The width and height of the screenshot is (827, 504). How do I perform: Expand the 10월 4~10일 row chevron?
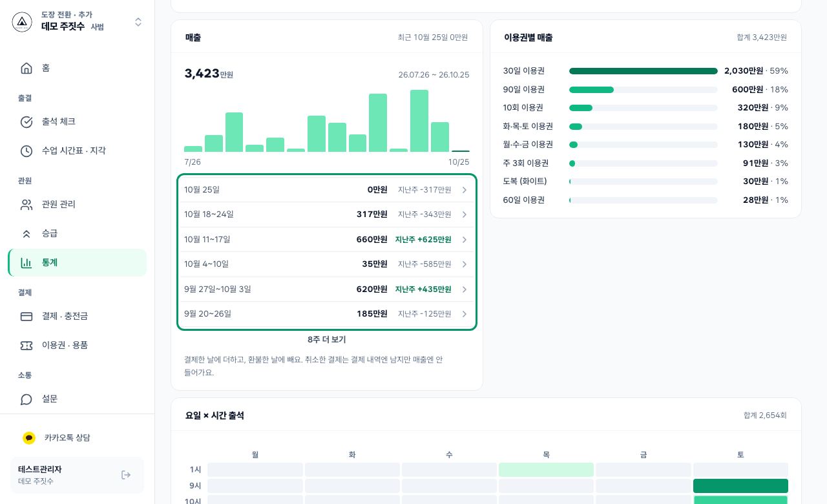tap(465, 264)
